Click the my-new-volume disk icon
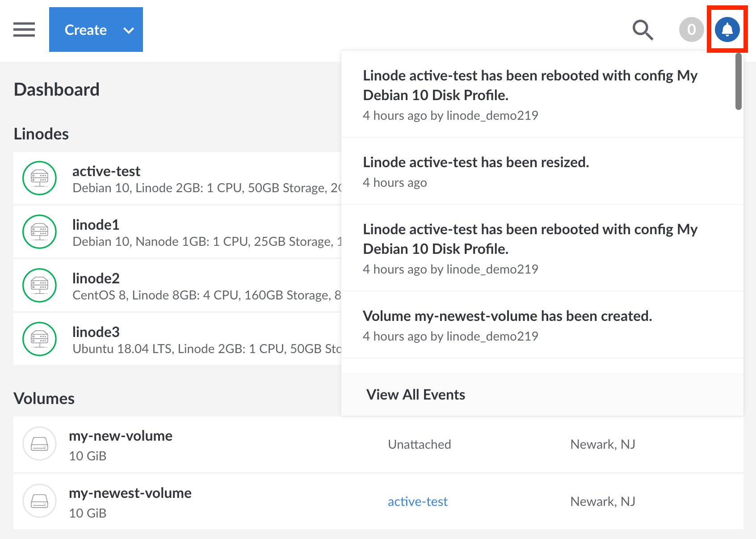 pyautogui.click(x=40, y=444)
